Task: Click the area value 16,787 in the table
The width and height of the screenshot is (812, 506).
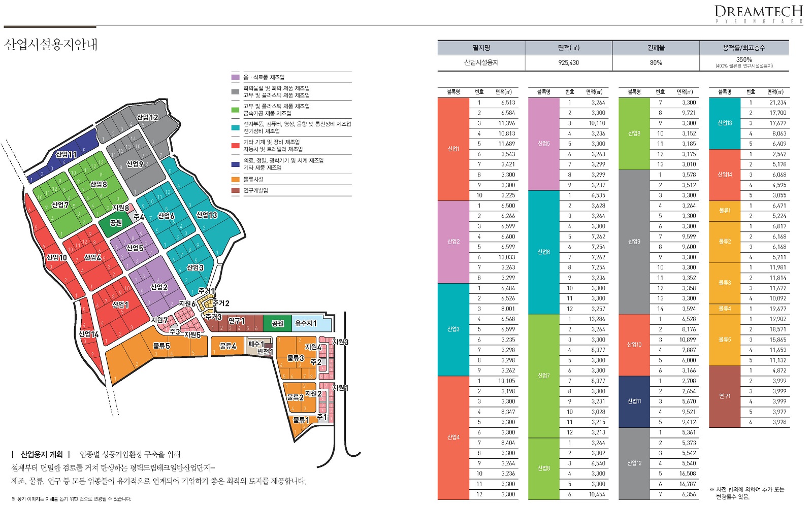Action: point(688,484)
